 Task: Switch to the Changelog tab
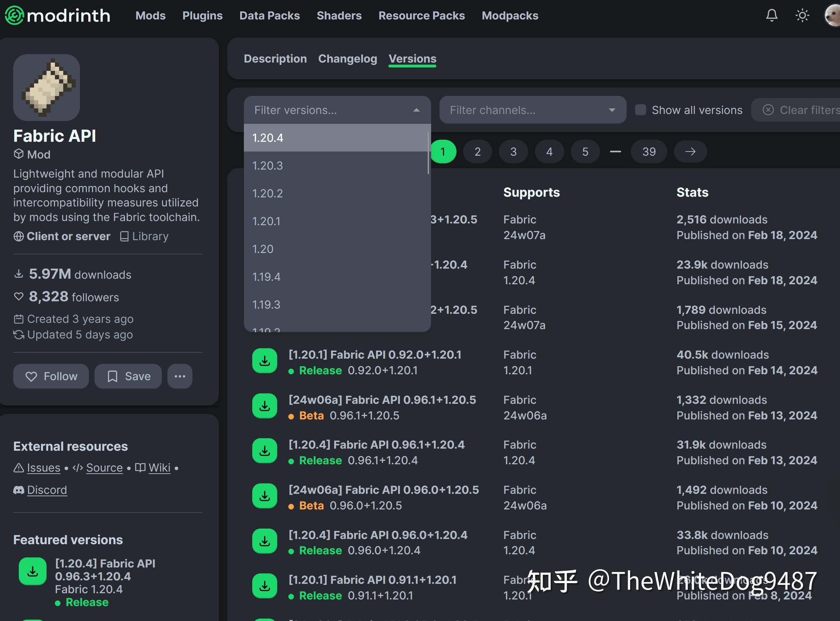coord(347,59)
